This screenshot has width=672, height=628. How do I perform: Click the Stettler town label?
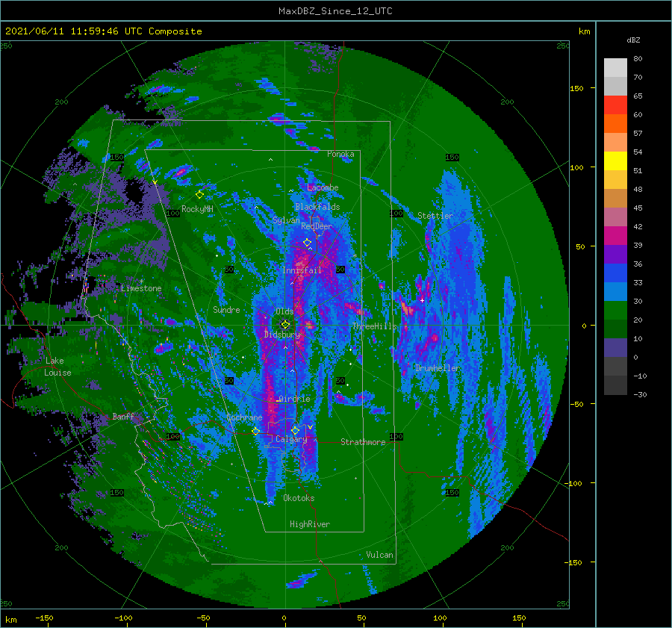coord(435,216)
